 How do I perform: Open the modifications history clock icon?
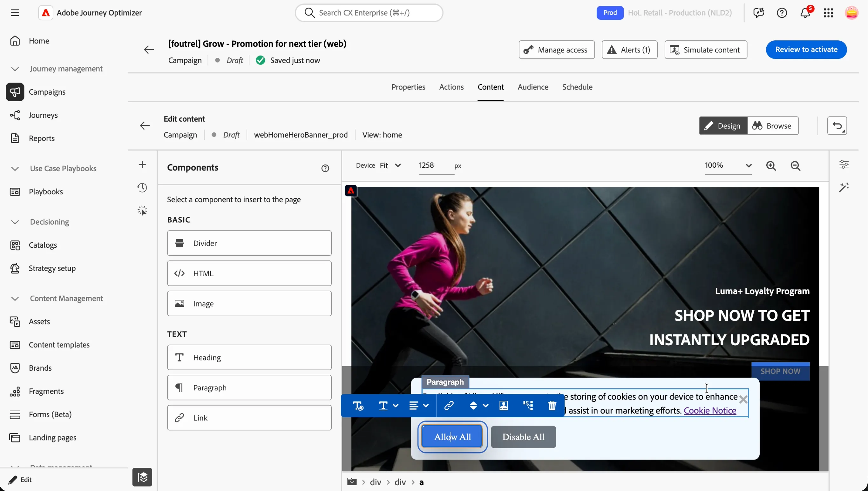(x=142, y=187)
